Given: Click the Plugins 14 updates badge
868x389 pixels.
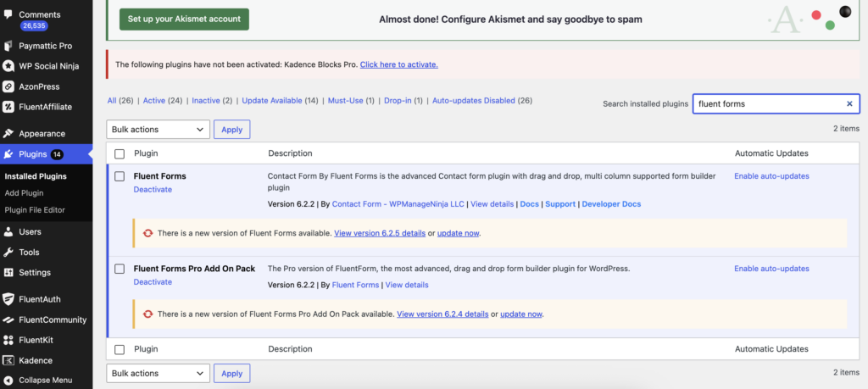Looking at the screenshot, I should coord(57,154).
